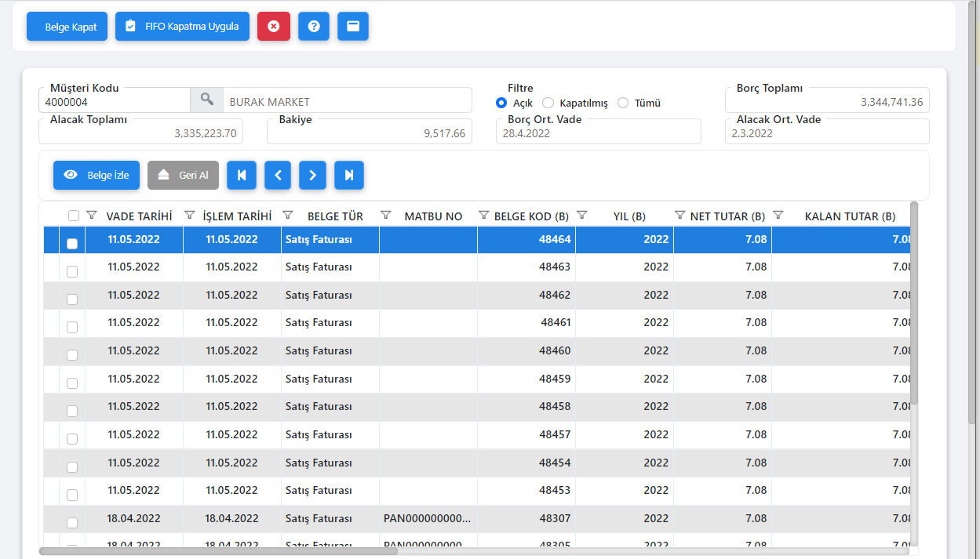Click the blue window card icon button
The image size is (980, 559).
(353, 26)
